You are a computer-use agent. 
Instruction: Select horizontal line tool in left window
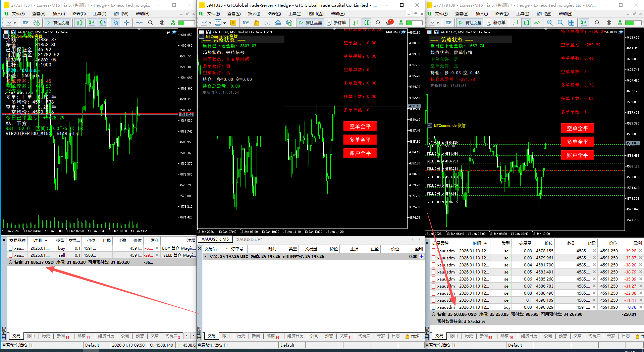[x=139, y=23]
